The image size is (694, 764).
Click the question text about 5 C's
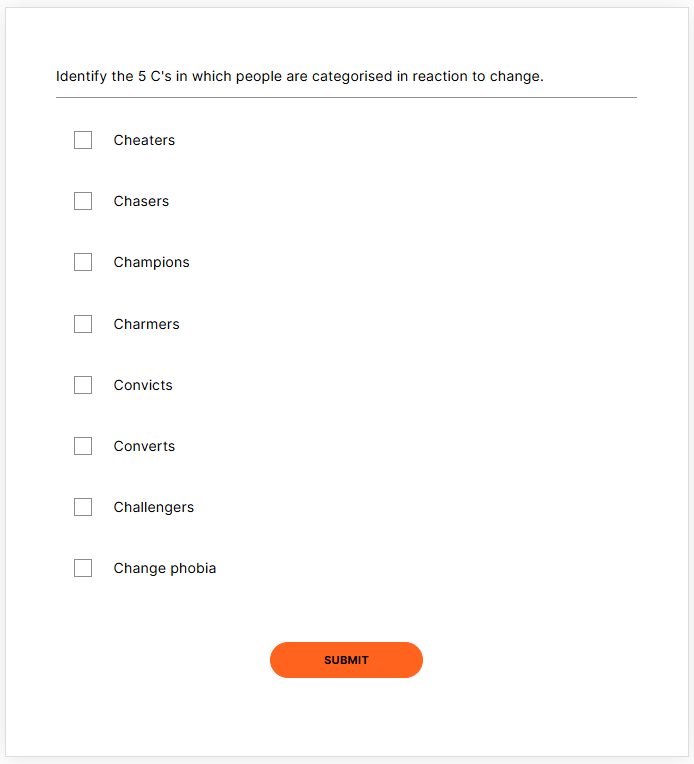(x=299, y=76)
